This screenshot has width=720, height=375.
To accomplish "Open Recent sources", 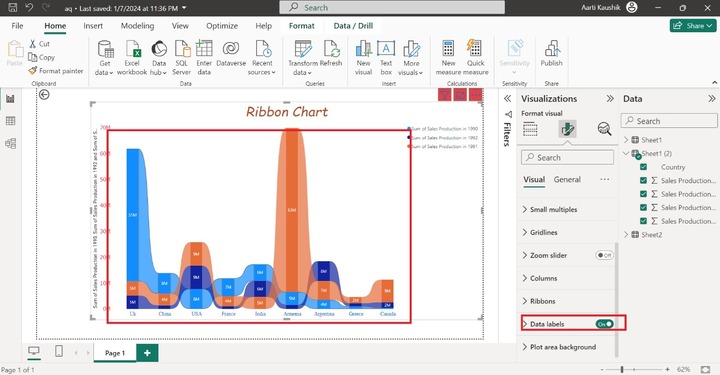I will (262, 58).
